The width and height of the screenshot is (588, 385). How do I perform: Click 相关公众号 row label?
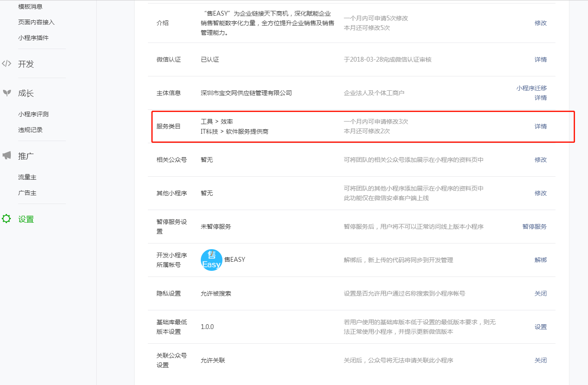coord(172,160)
